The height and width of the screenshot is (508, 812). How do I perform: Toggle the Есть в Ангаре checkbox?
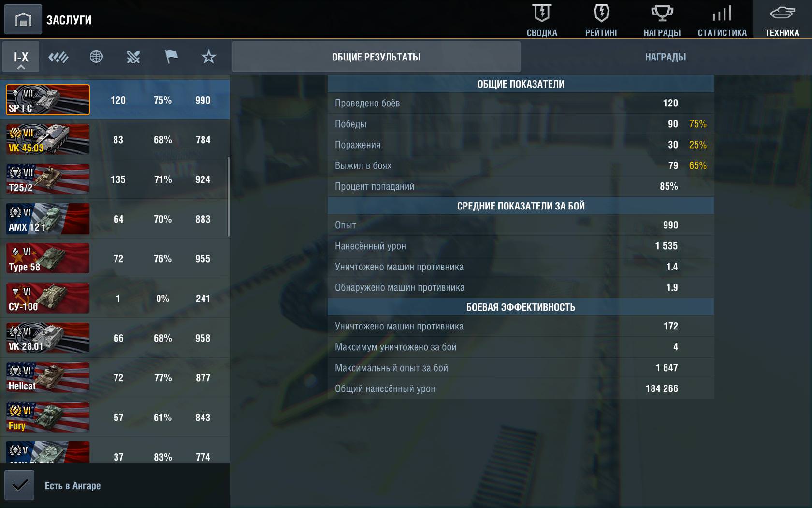(20, 485)
